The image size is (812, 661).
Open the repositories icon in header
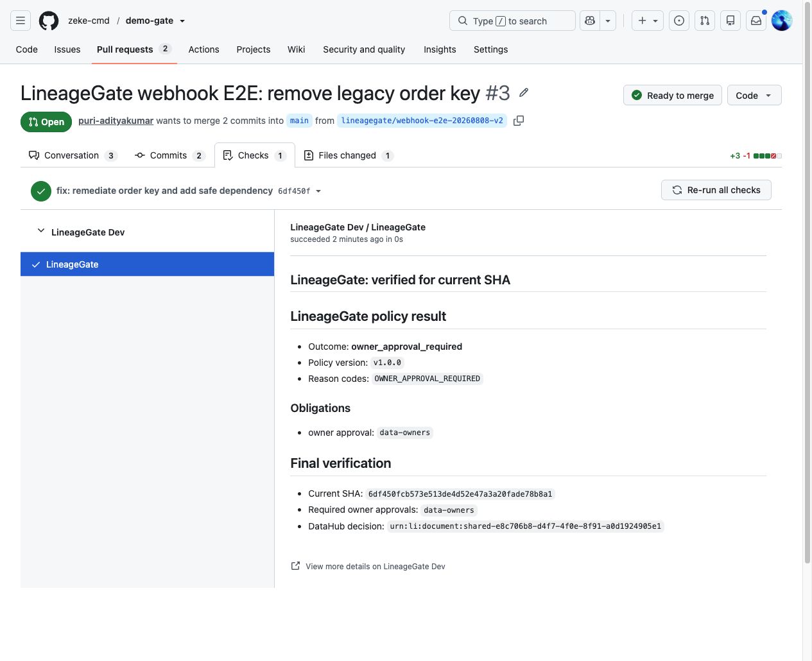click(730, 21)
